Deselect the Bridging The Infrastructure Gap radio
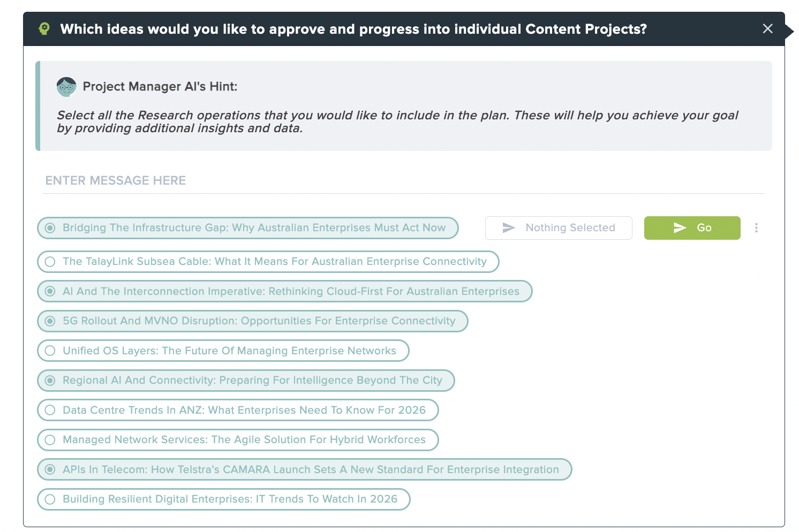Image resolution: width=799 pixels, height=532 pixels. [x=50, y=227]
